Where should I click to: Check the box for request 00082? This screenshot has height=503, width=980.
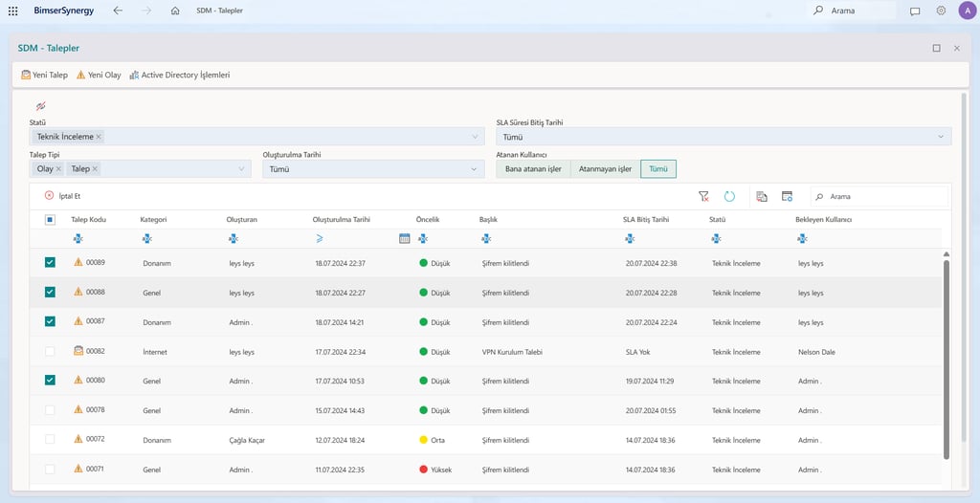coord(50,351)
